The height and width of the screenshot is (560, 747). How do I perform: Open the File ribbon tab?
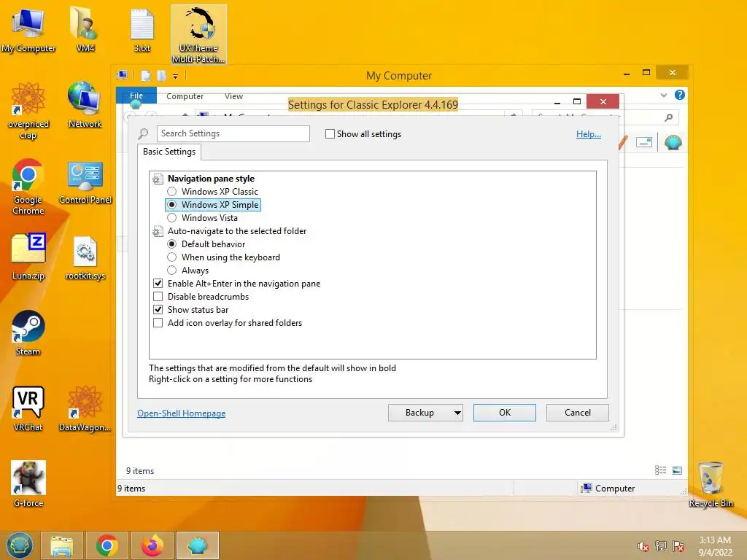pos(136,96)
